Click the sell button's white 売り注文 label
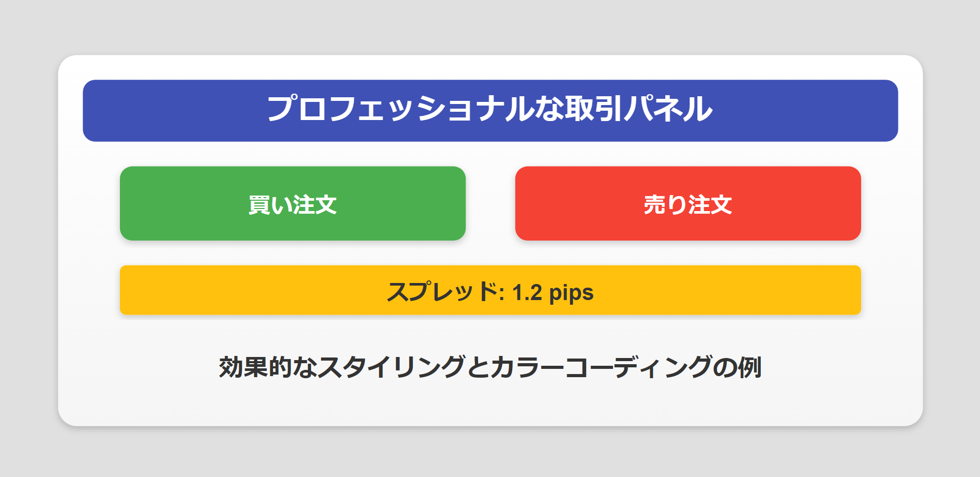Screen dimensions: 980x477 coord(687,204)
